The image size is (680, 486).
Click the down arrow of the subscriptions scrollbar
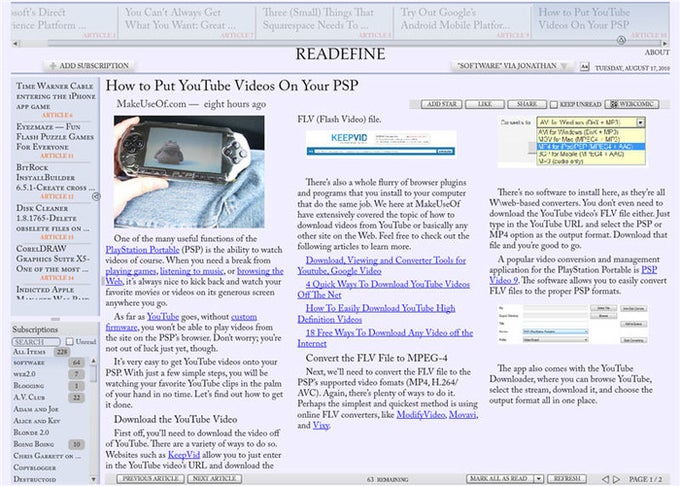(94, 479)
